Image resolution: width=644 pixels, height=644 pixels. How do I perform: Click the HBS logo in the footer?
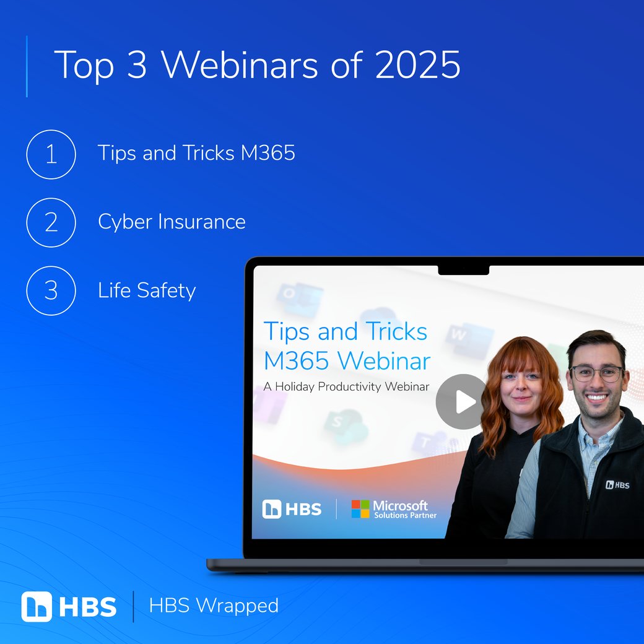[x=69, y=606]
